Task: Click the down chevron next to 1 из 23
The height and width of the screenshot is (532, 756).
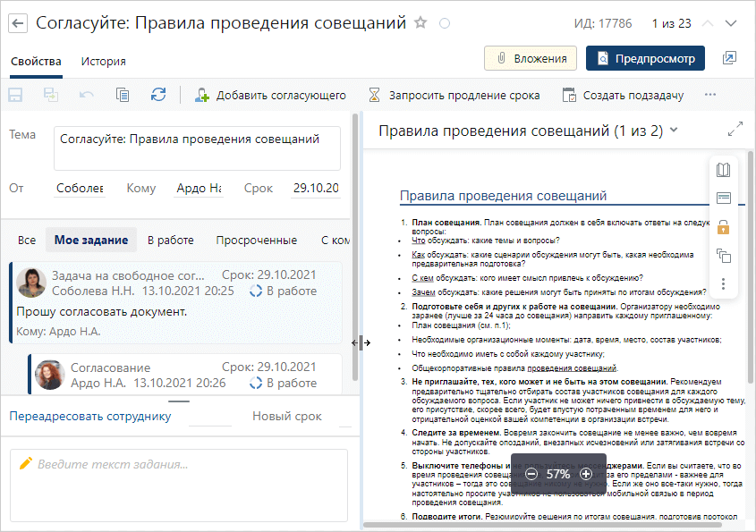Action: click(x=731, y=23)
